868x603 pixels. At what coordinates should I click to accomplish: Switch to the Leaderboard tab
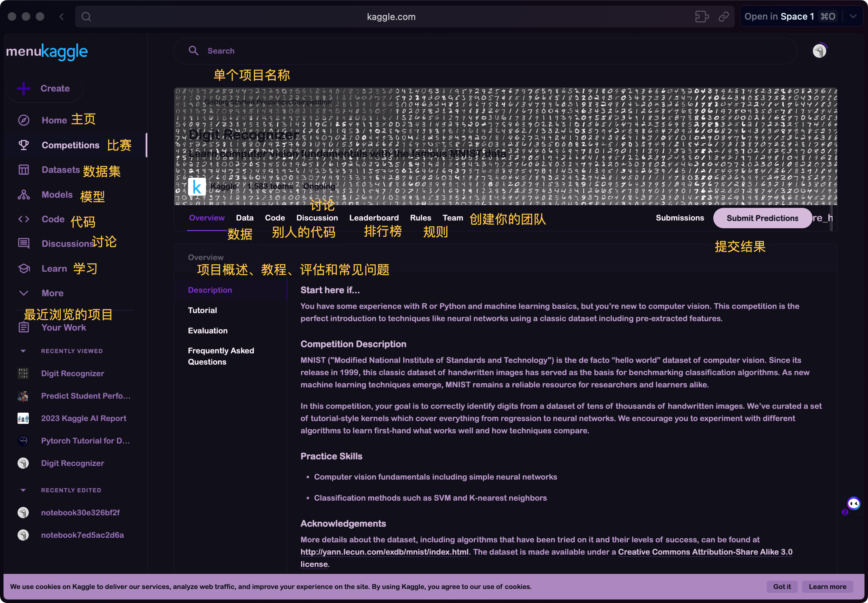pos(374,218)
